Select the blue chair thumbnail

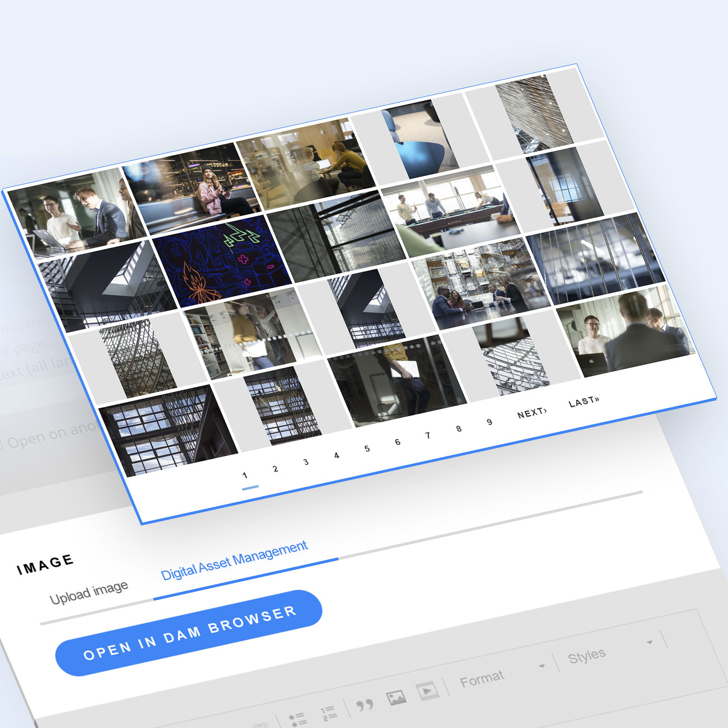point(420,138)
